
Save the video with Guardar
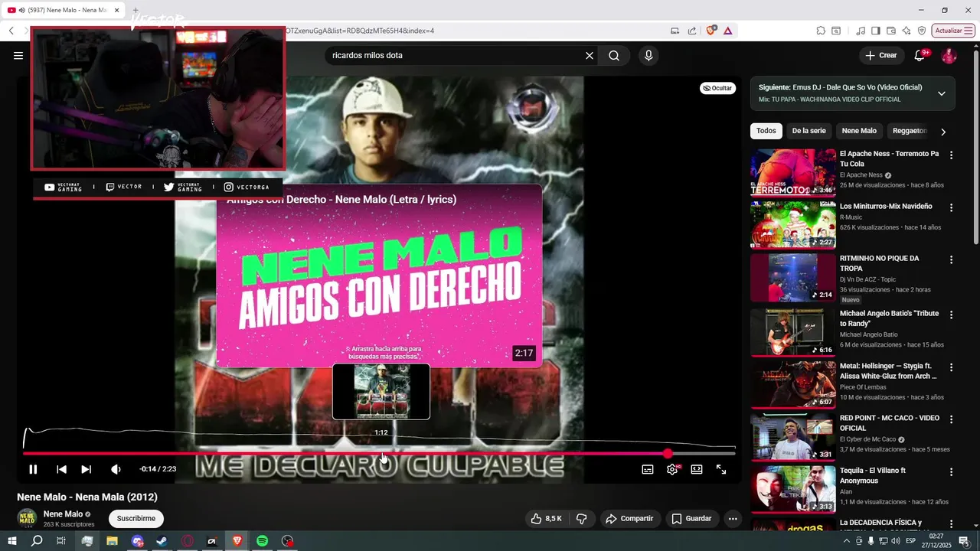coord(692,519)
